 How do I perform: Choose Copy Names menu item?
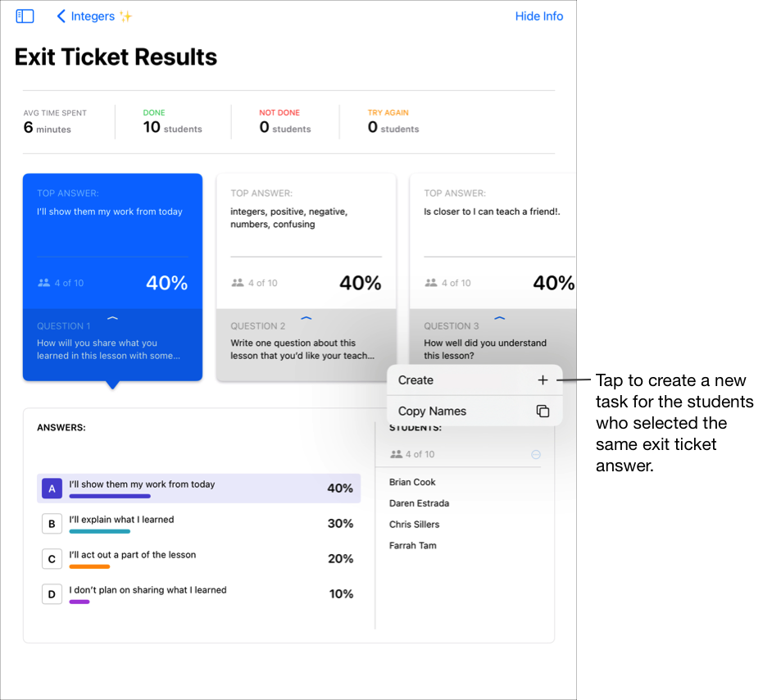(432, 411)
